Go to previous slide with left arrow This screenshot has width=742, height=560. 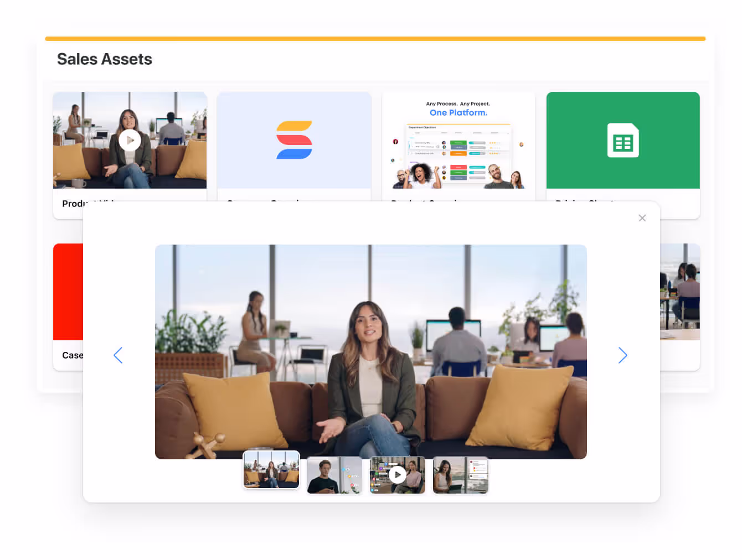pyautogui.click(x=118, y=355)
